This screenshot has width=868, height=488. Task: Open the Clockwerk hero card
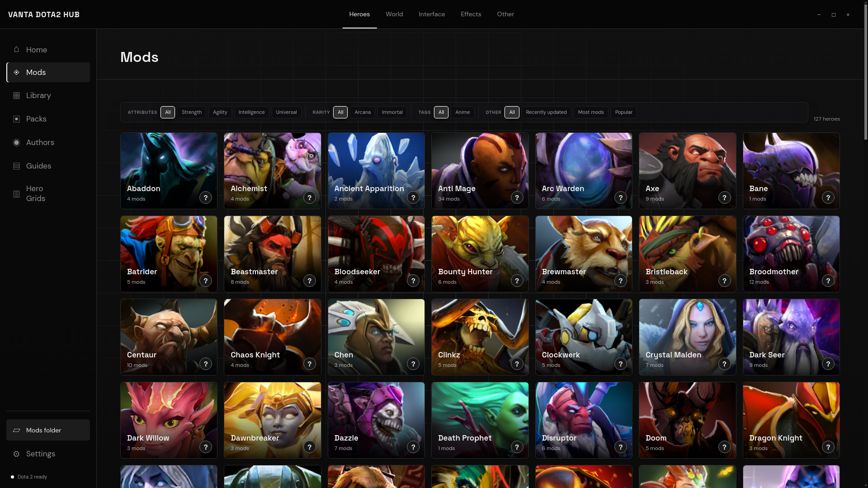click(x=584, y=337)
